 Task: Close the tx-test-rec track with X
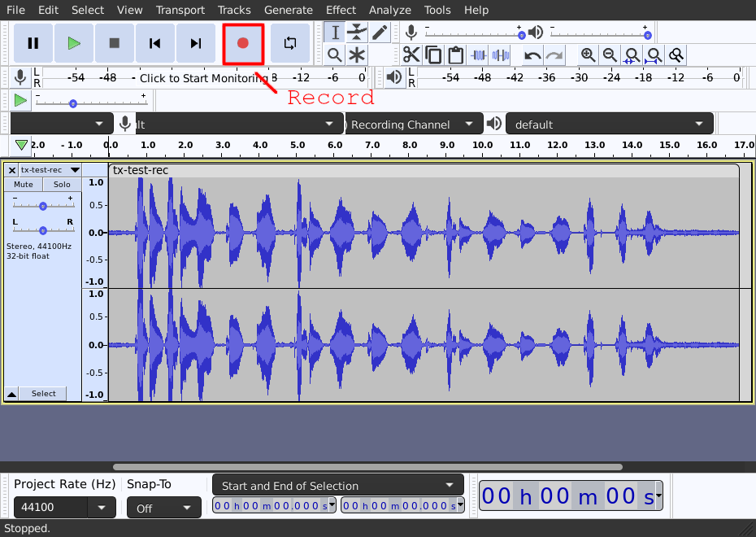[x=12, y=170]
